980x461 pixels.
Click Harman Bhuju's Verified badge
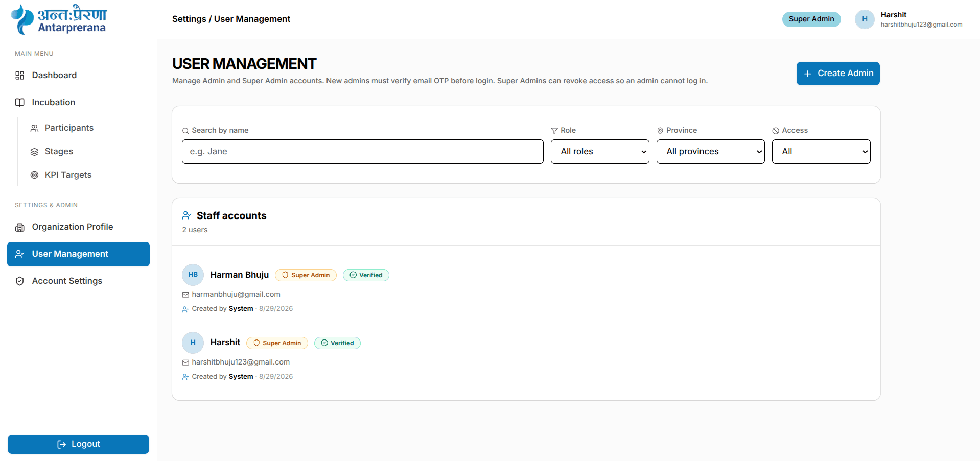[x=366, y=275]
